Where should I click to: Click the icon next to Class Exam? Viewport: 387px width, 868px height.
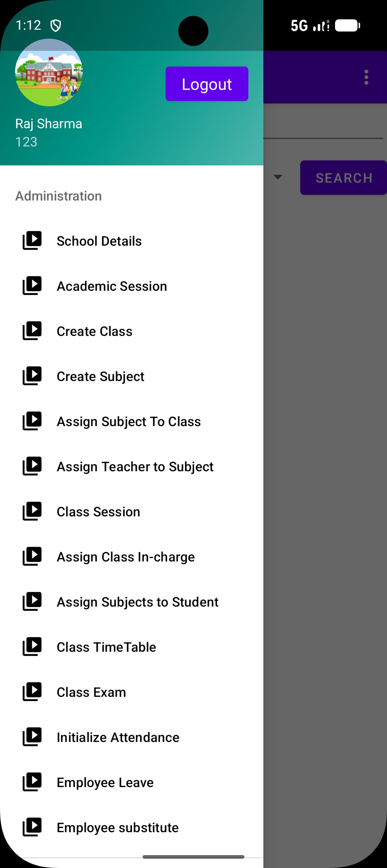pos(32,692)
